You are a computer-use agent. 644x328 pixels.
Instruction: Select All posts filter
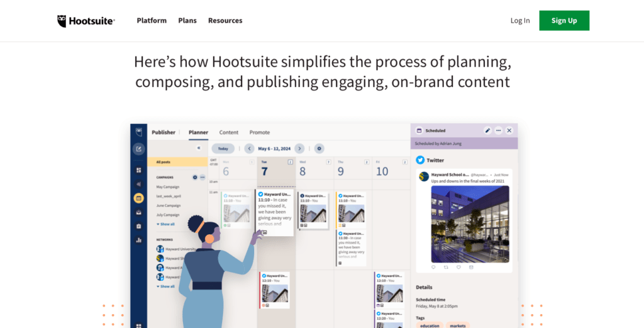(177, 162)
